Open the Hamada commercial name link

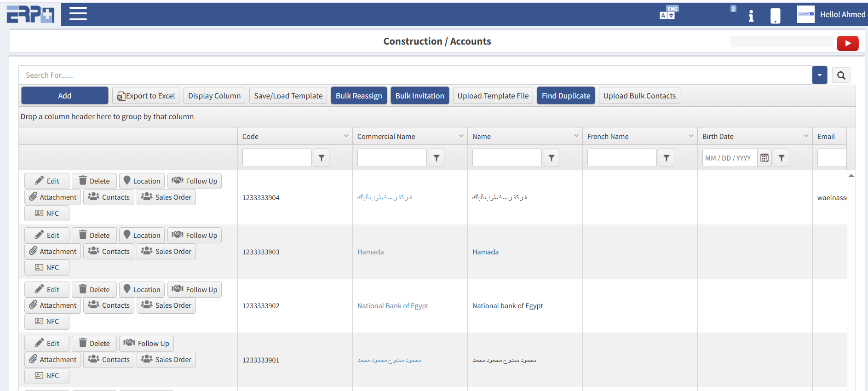pyautogui.click(x=370, y=252)
